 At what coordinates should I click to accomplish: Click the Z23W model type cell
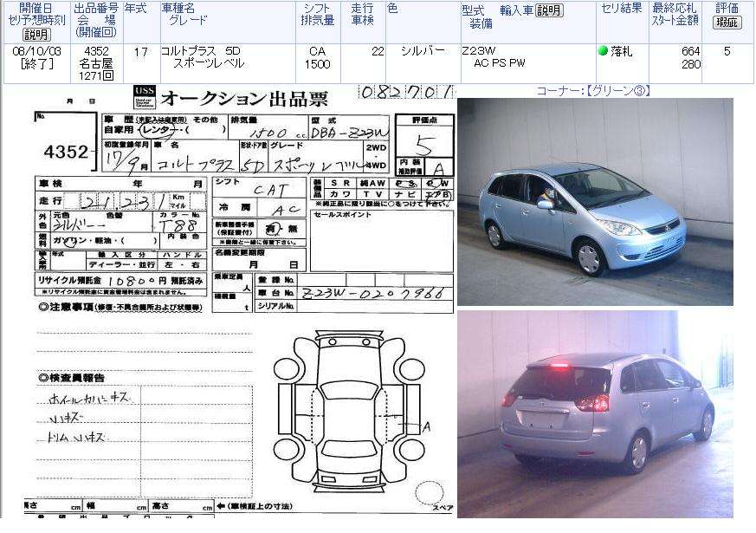click(479, 51)
